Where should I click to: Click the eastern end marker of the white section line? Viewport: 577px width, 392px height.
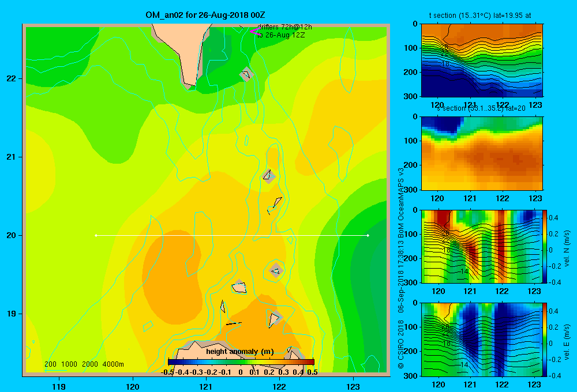[x=368, y=235]
